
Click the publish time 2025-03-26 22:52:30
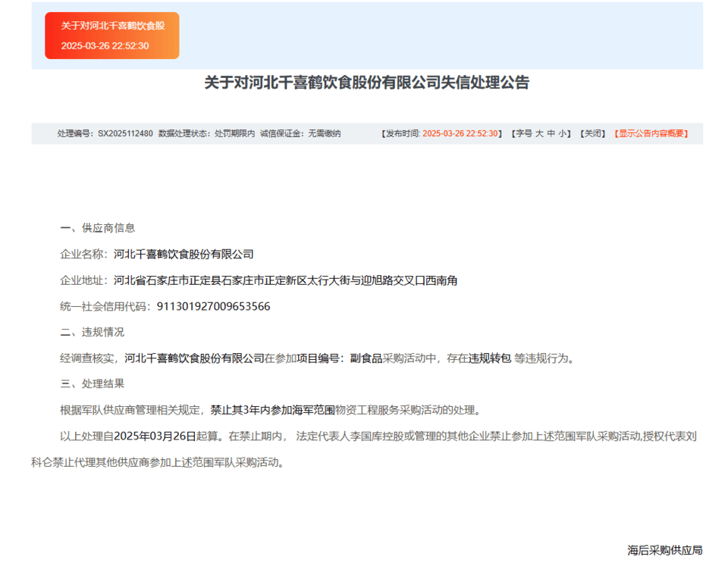pyautogui.click(x=463, y=133)
